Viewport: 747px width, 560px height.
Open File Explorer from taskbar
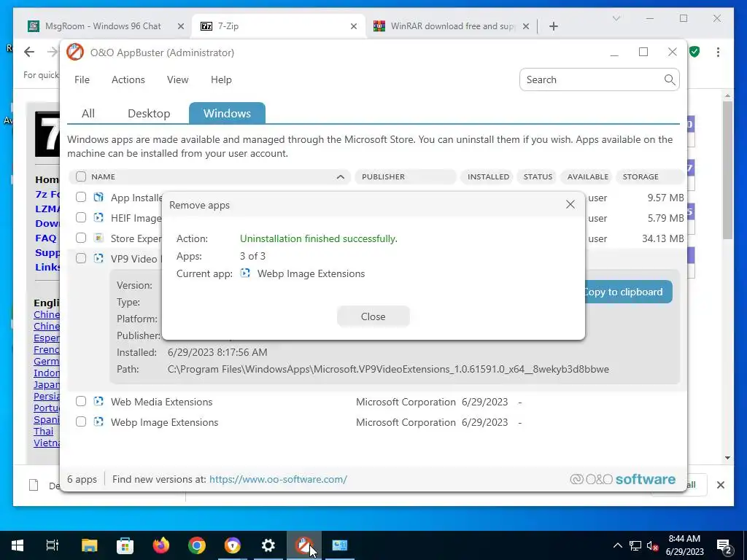point(89,545)
